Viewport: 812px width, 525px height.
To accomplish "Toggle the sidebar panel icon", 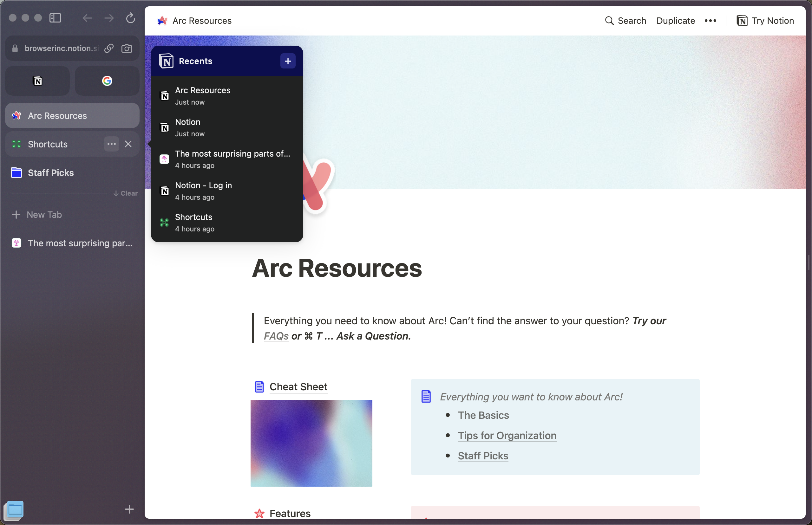I will 55,18.
